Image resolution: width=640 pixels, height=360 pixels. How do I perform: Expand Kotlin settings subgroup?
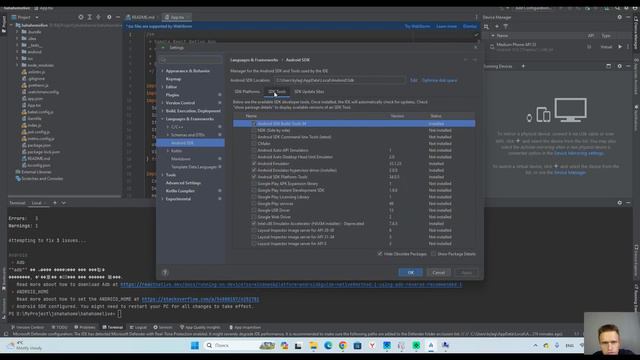tap(168, 151)
